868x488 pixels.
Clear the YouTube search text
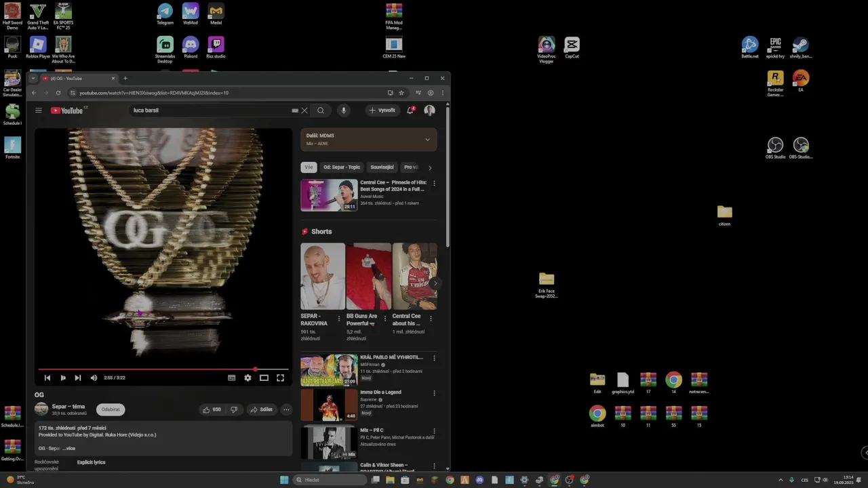click(x=304, y=110)
